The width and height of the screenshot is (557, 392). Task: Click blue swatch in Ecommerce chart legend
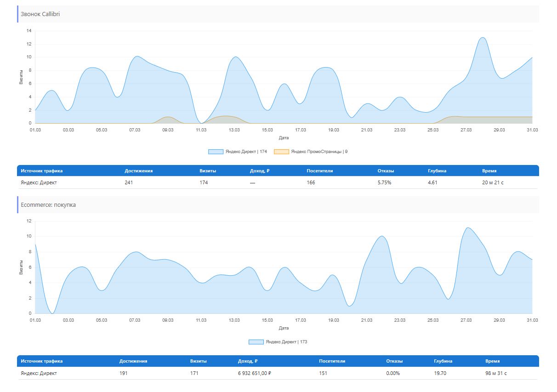256,342
